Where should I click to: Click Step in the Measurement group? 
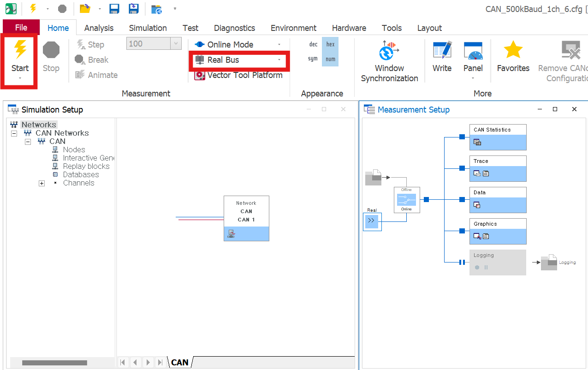tap(90, 44)
